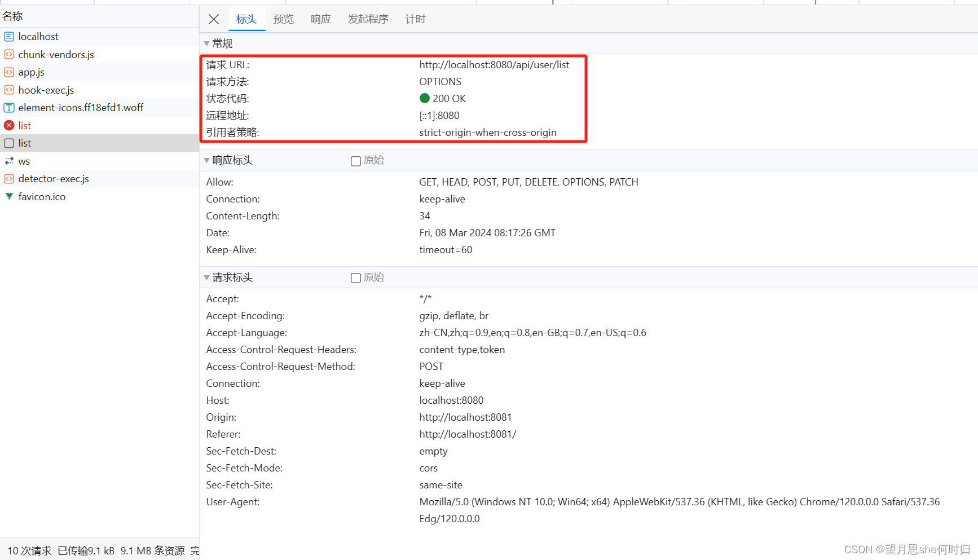
Task: Click the Host localhost:8080 value
Action: pyautogui.click(x=451, y=400)
